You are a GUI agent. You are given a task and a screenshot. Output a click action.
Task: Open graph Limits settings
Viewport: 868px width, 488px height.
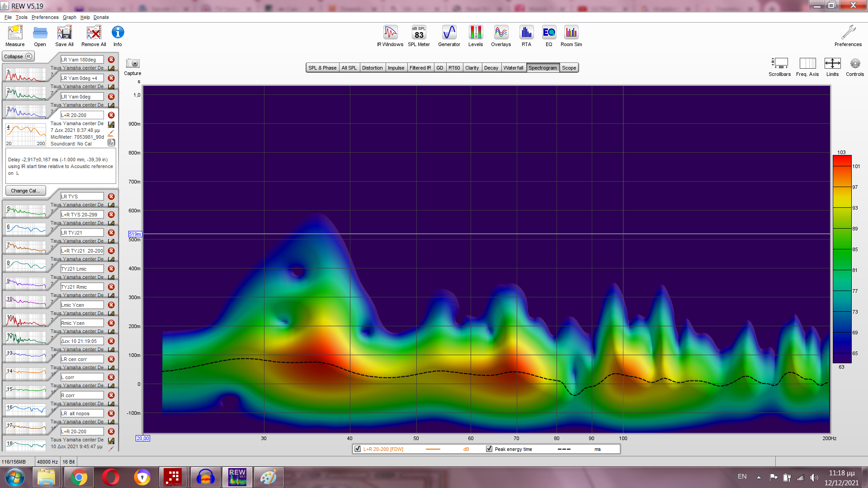pyautogui.click(x=832, y=64)
